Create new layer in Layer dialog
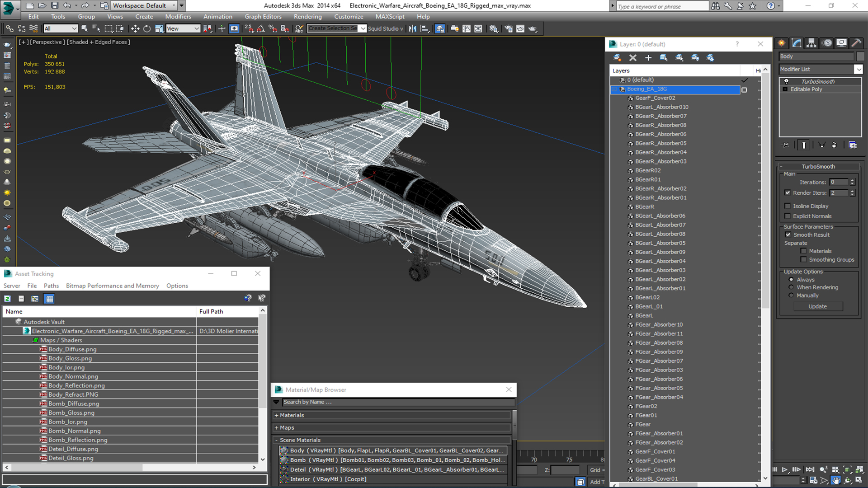 pyautogui.click(x=617, y=57)
